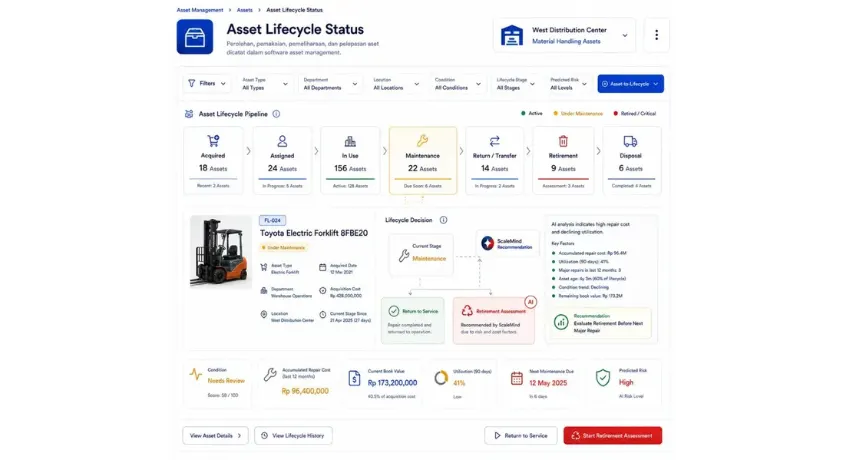The height and width of the screenshot is (460, 847).
Task: Open the Department dropdown
Action: pos(331,84)
